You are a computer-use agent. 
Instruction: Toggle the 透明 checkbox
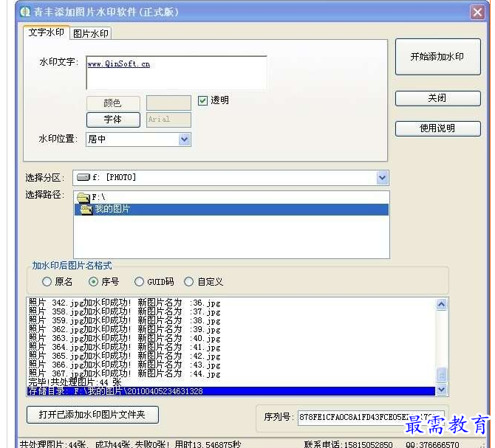(x=202, y=100)
